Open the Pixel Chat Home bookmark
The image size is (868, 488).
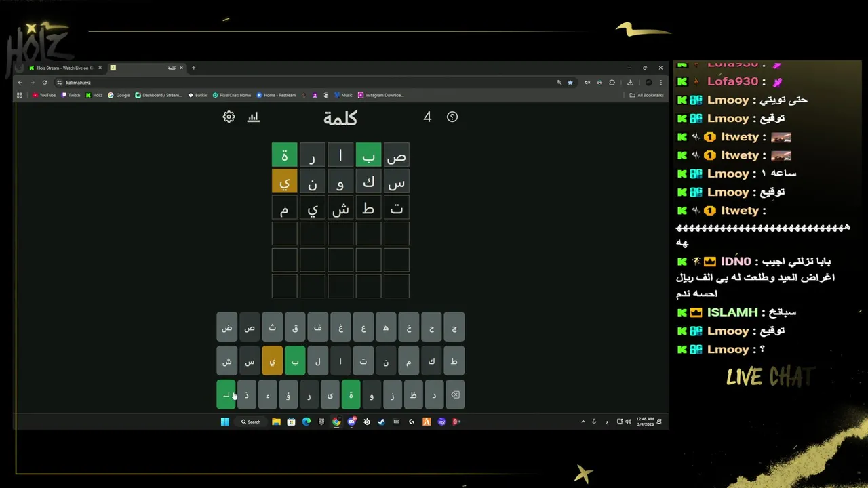point(231,95)
